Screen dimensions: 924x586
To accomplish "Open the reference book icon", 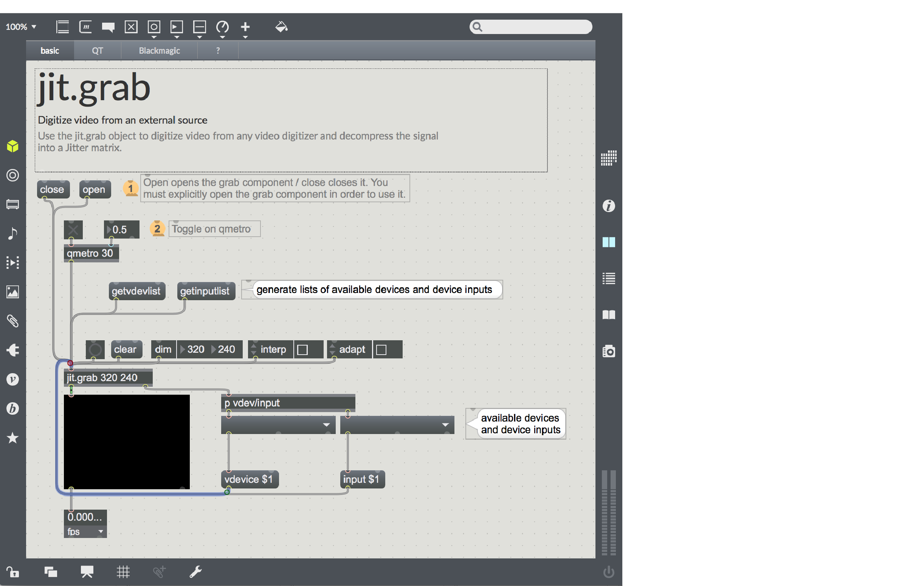I will (x=609, y=315).
